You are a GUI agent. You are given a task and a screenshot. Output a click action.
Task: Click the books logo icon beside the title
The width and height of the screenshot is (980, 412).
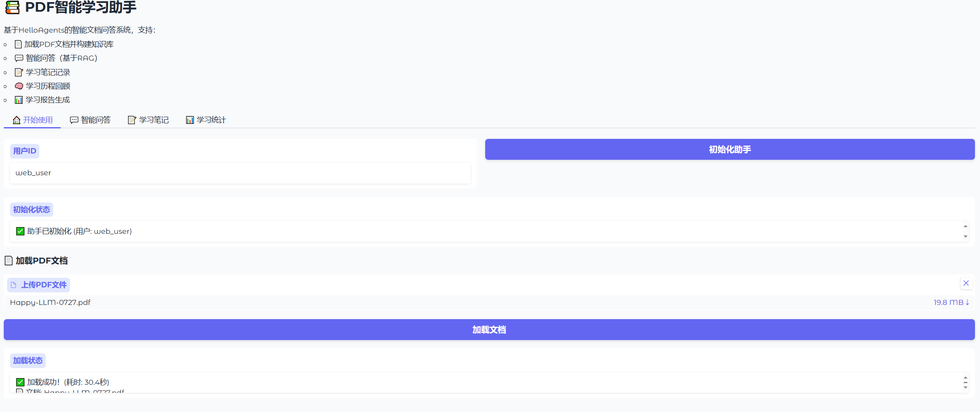tap(12, 7)
